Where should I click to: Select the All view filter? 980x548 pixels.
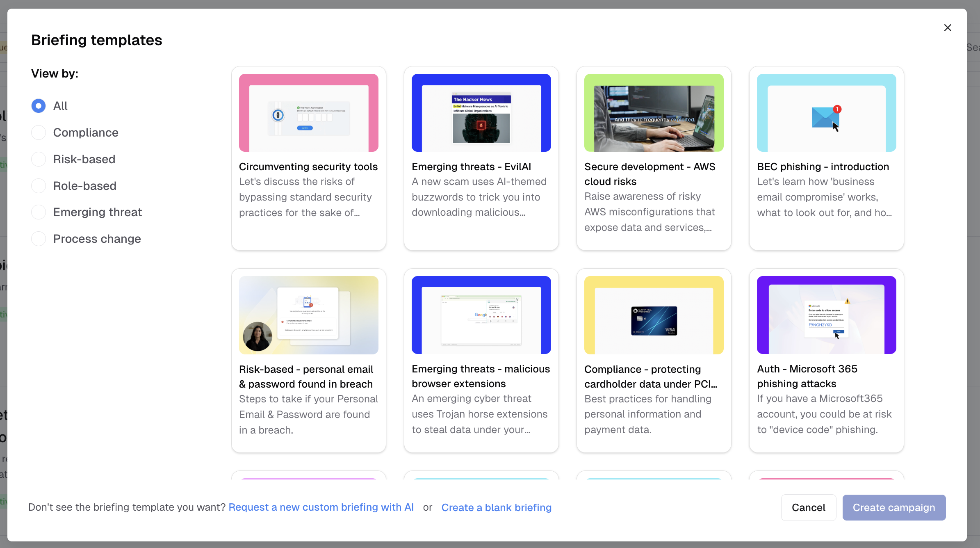point(39,106)
